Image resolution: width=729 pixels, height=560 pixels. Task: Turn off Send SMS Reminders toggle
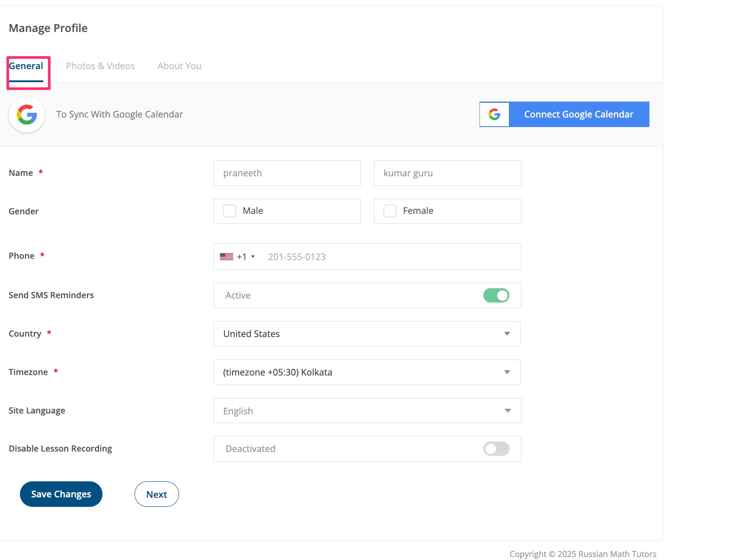tap(496, 296)
